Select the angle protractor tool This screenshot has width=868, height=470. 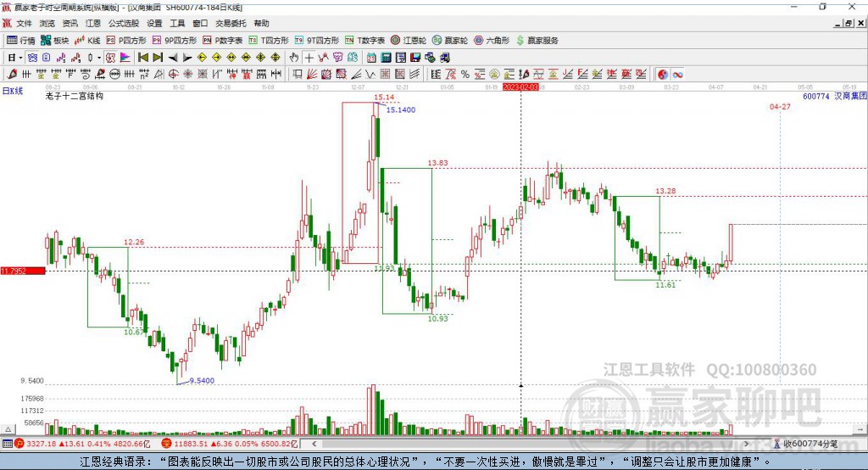click(x=159, y=74)
